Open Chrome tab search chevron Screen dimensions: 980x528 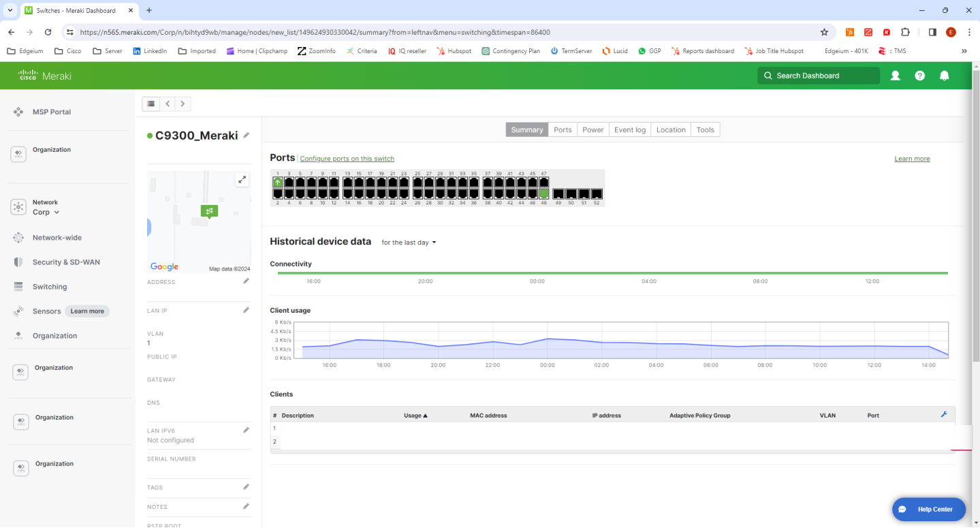pos(10,10)
